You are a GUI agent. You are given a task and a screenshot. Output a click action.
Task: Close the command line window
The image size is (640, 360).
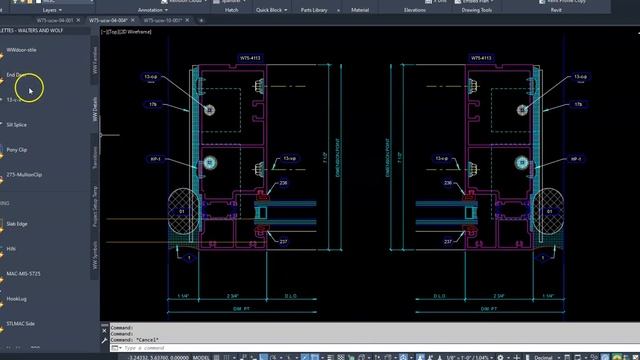click(x=104, y=331)
